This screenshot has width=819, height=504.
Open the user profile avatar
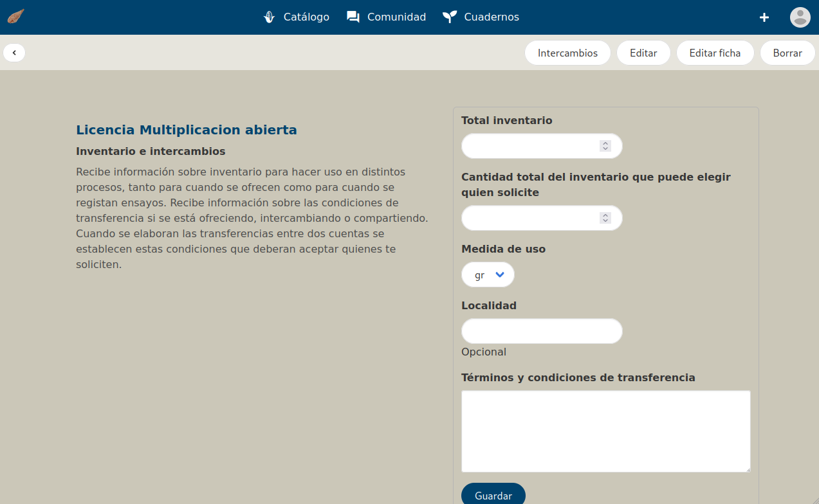[x=800, y=17]
